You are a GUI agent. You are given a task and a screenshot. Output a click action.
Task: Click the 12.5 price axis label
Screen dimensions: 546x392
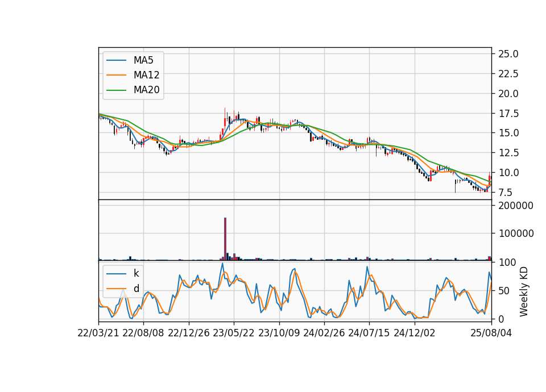pyautogui.click(x=508, y=153)
